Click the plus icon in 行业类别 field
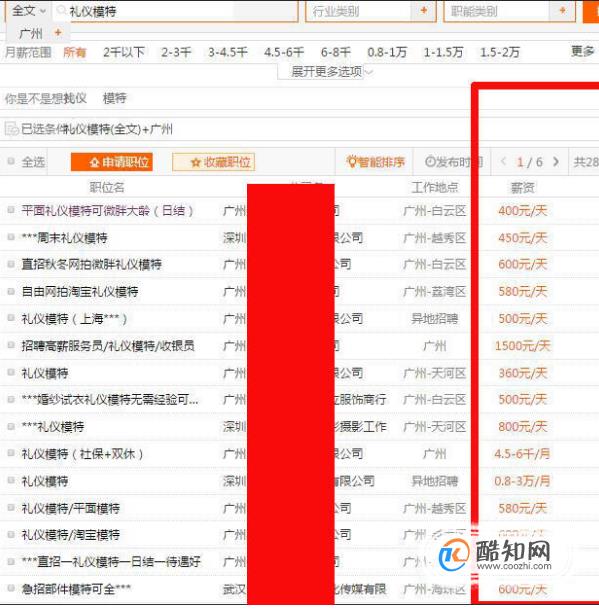The image size is (599, 609). [x=423, y=10]
